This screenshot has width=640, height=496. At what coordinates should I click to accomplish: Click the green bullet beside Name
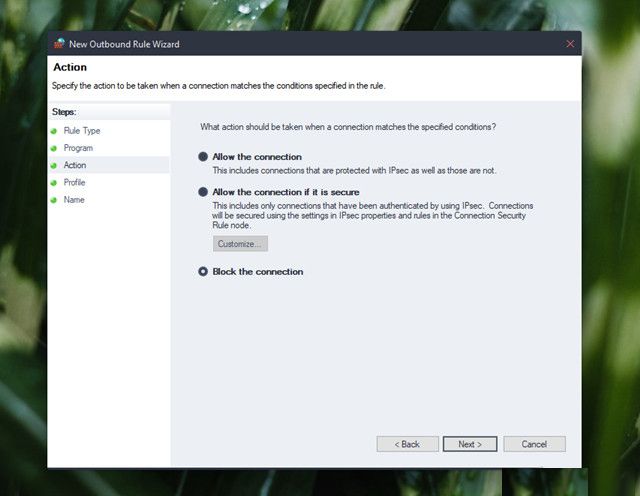click(x=54, y=200)
